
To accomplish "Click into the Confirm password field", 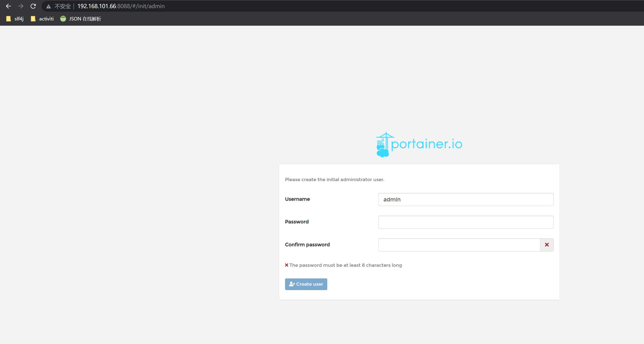I will [x=459, y=245].
